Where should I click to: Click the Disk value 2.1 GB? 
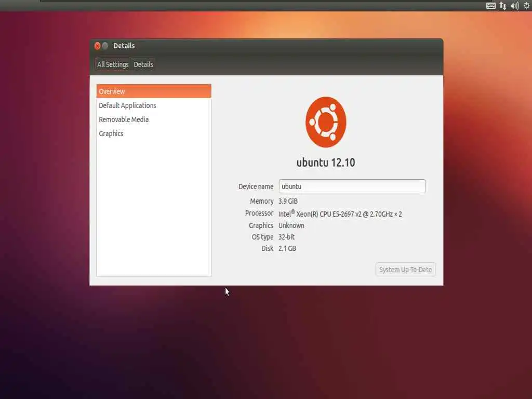287,248
